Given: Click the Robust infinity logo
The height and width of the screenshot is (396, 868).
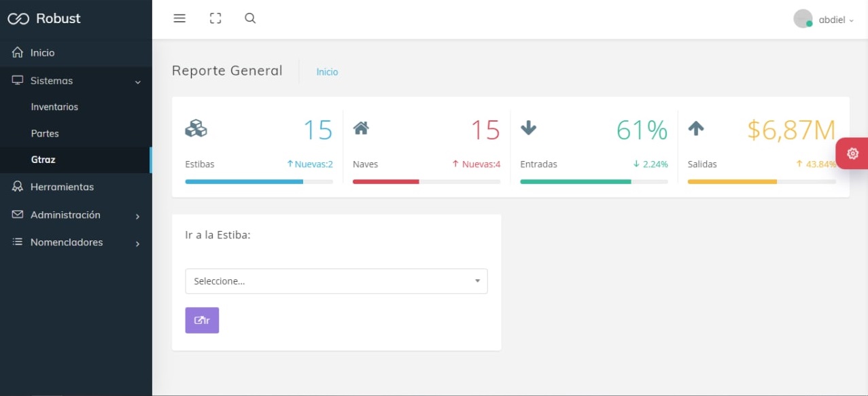Looking at the screenshot, I should 18,19.
